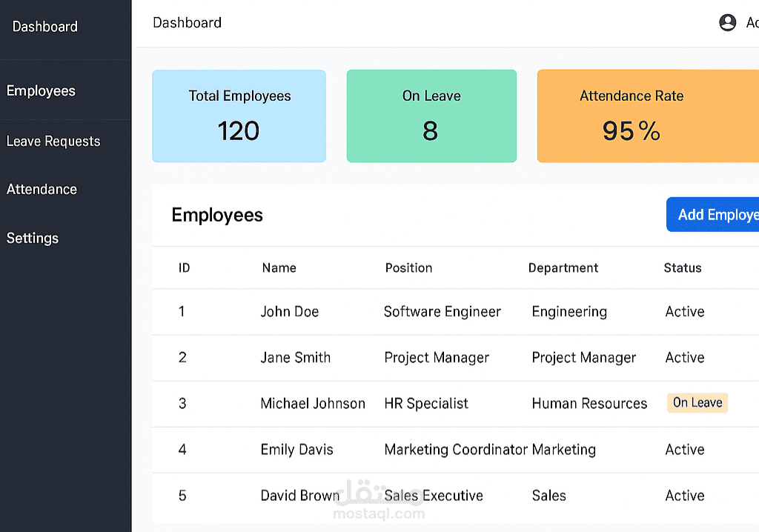Click the Software Engineer position cell
759x532 pixels.
click(x=443, y=312)
